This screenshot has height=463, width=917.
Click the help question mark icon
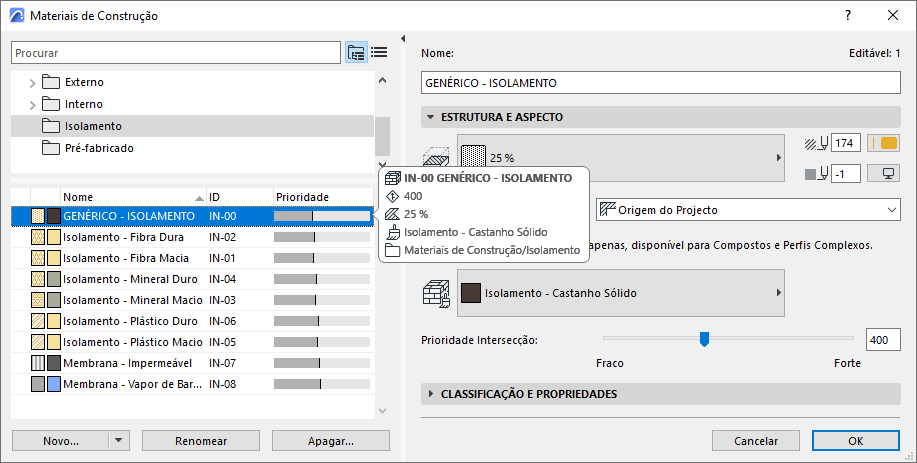pos(847,16)
